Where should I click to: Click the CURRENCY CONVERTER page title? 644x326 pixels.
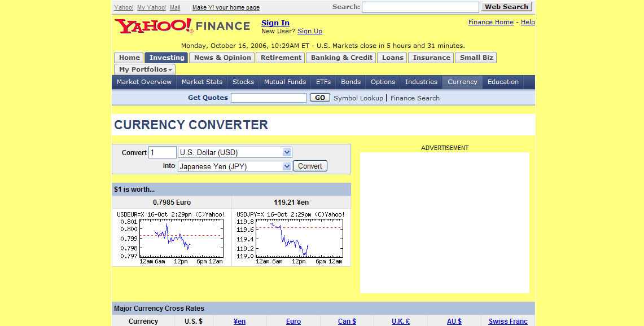[x=191, y=125]
